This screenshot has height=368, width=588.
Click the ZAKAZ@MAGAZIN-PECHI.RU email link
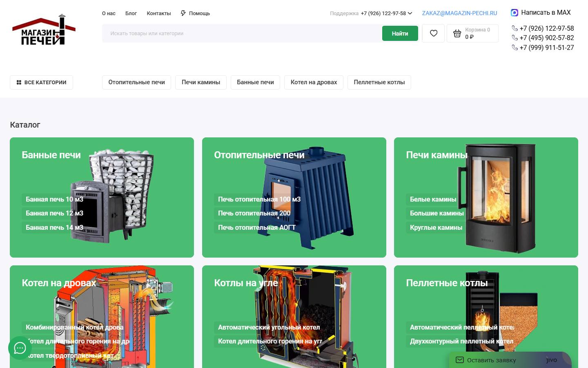(x=460, y=13)
